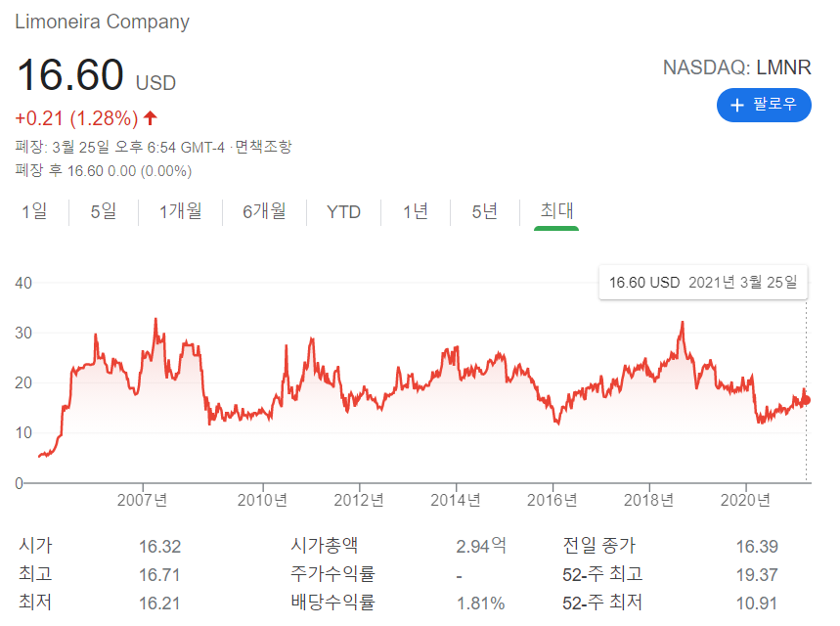
Task: Click the 2016년 axis label
Action: tap(552, 500)
